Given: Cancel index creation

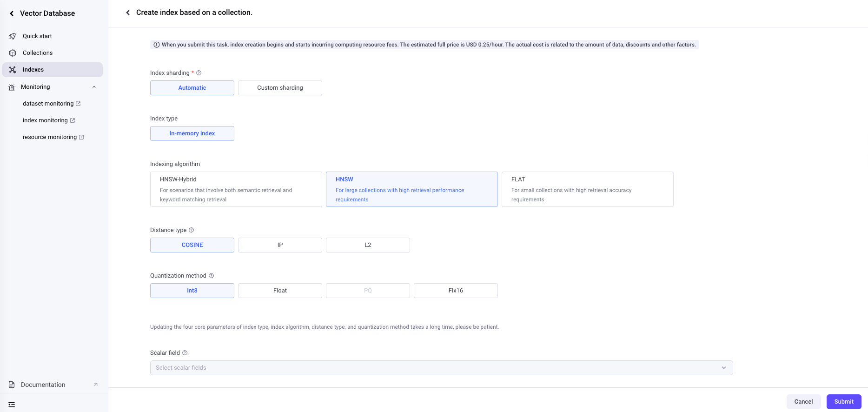Looking at the screenshot, I should [803, 402].
